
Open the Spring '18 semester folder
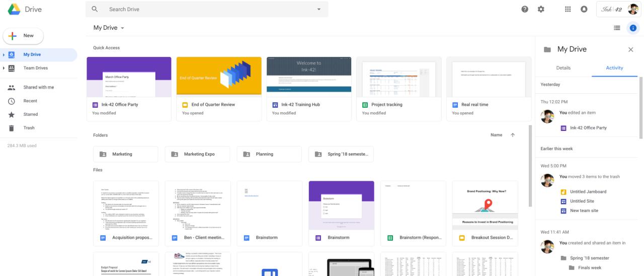click(341, 154)
